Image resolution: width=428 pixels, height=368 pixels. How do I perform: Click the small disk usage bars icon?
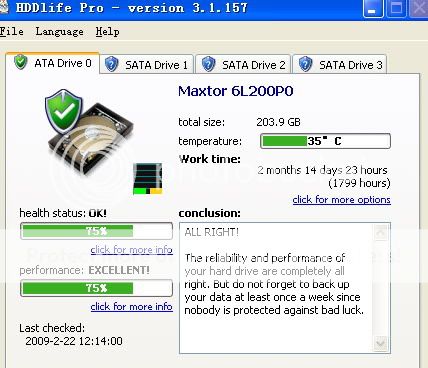tap(147, 178)
